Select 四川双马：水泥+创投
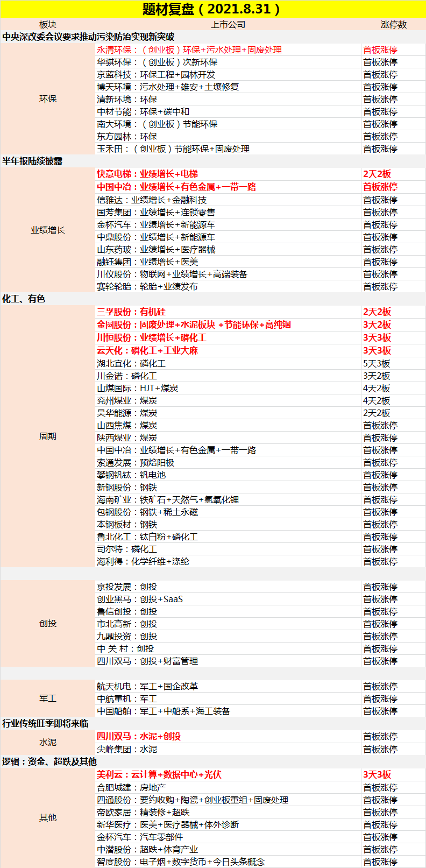This screenshot has height=868, width=426. (139, 737)
